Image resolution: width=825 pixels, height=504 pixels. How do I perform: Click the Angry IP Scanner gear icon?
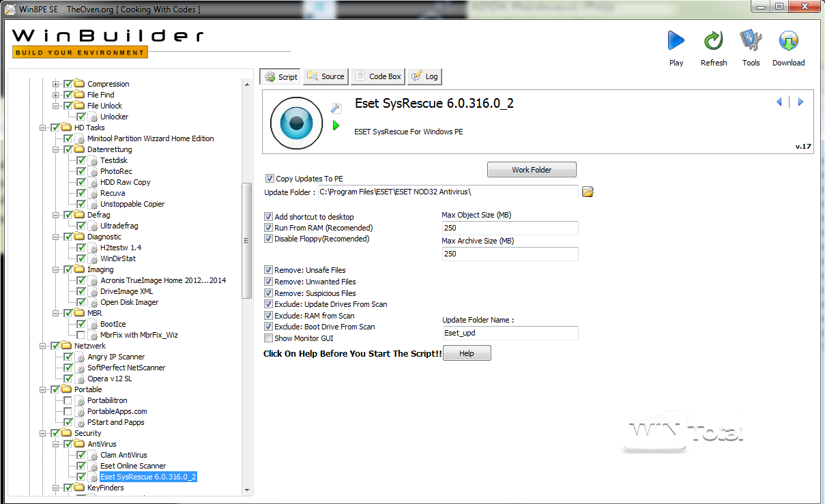(x=81, y=357)
